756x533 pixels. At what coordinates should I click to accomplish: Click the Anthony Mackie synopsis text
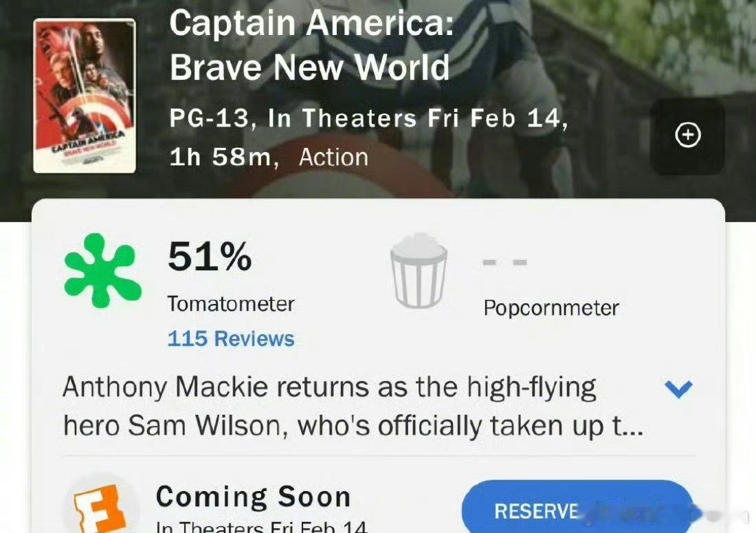click(x=353, y=406)
